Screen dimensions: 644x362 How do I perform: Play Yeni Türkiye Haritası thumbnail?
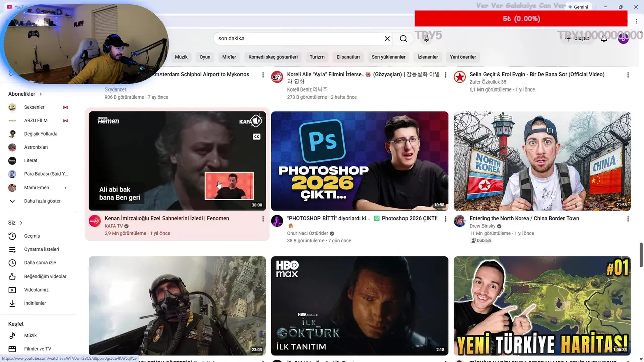(x=542, y=306)
